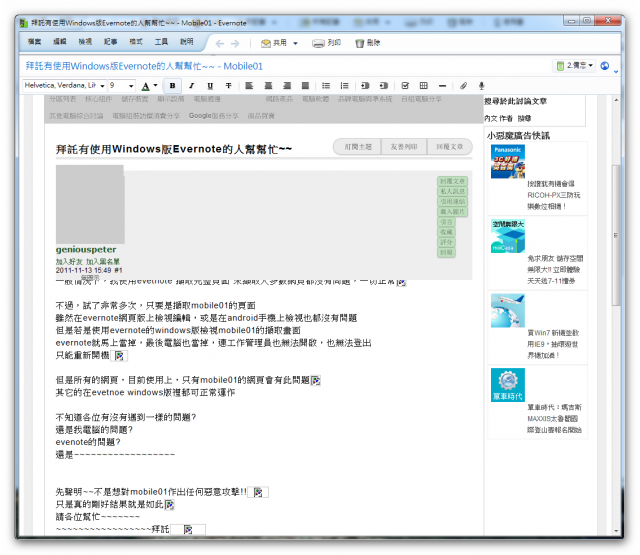The height and width of the screenshot is (555, 640).
Task: Apply strikethrough formatting
Action: coord(229,86)
